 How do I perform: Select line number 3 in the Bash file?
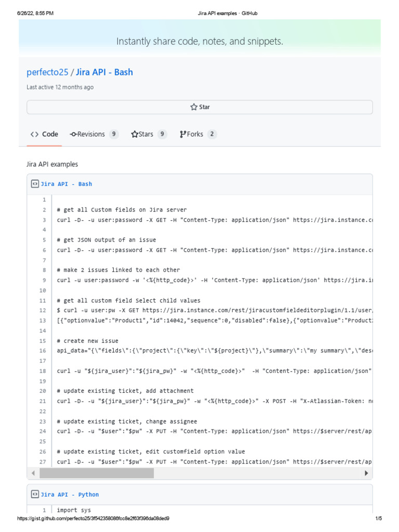44,220
